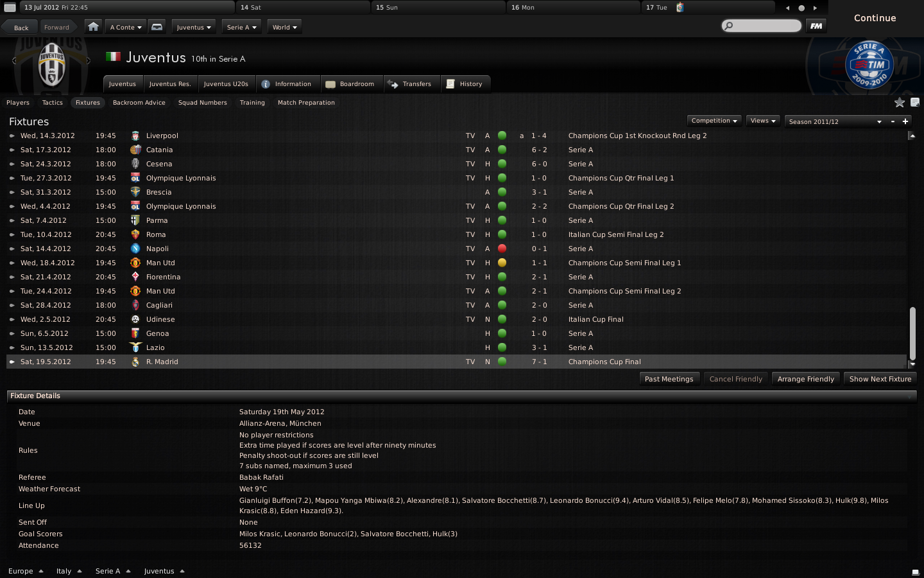Select the Tactics sub-menu
The image size is (924, 578).
point(53,103)
